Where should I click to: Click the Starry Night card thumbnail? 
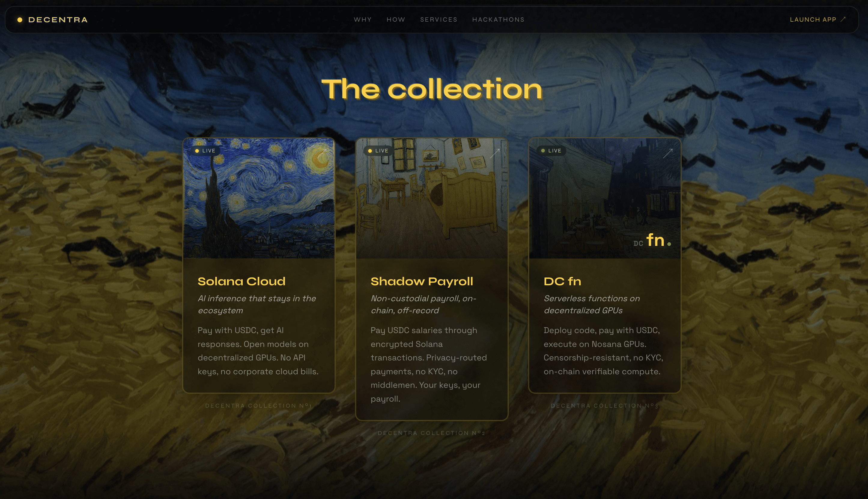[259, 198]
